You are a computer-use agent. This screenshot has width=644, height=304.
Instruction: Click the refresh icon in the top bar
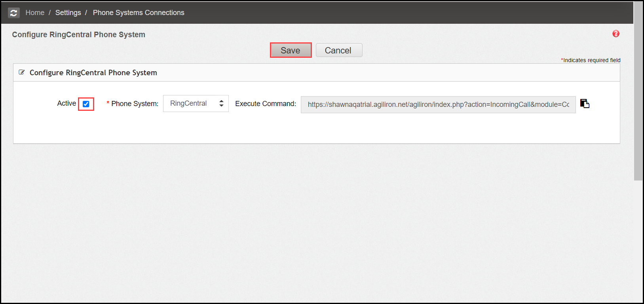tap(14, 13)
